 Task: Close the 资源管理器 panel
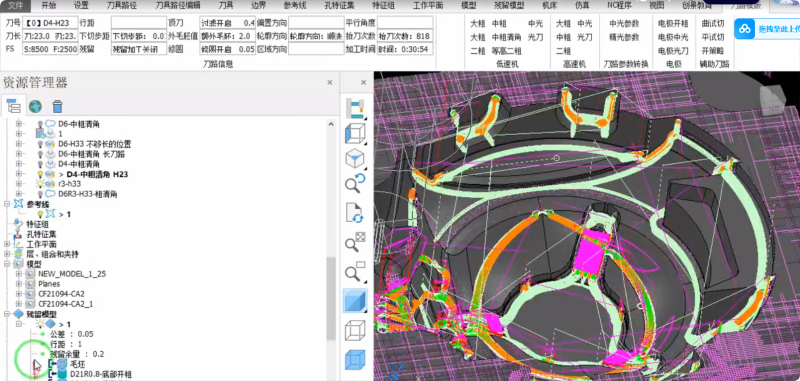(330, 82)
